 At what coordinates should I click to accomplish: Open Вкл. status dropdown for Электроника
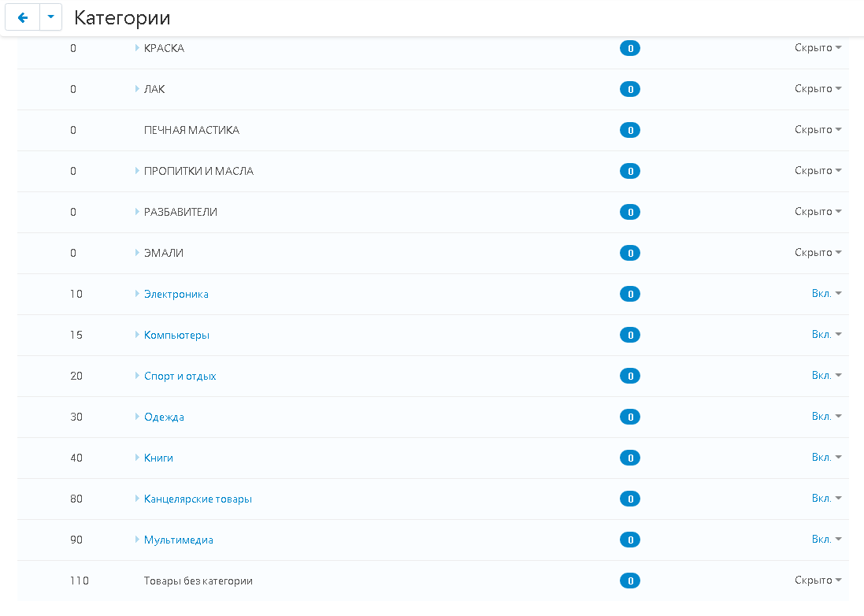click(826, 293)
